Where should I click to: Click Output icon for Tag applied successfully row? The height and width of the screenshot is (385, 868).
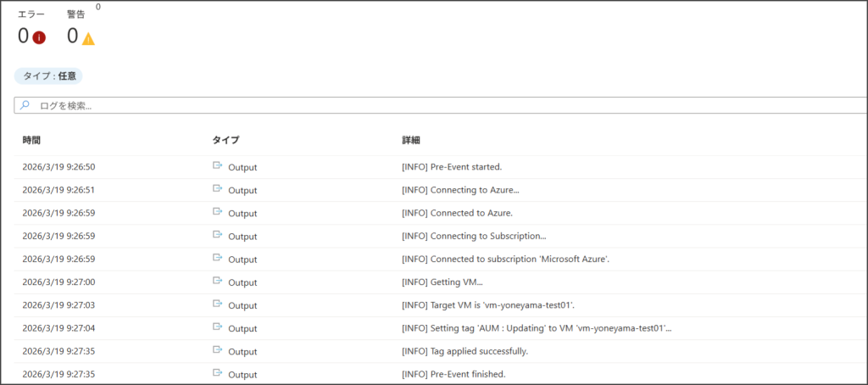(217, 351)
